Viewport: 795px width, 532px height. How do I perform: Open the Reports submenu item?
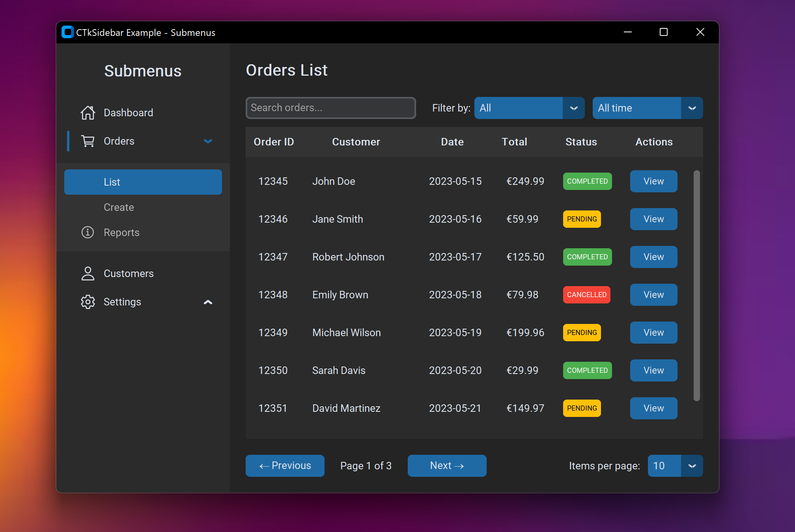click(143, 233)
